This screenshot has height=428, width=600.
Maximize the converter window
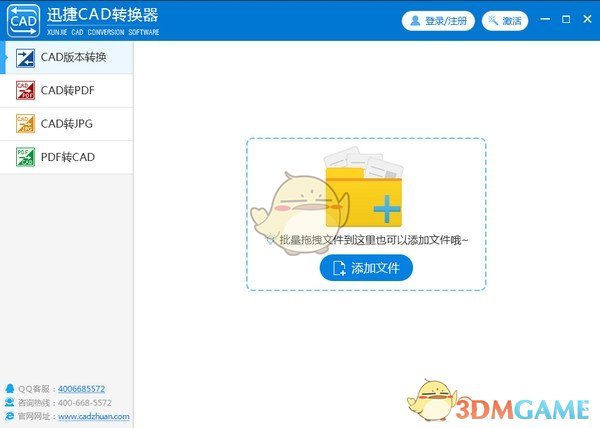point(566,19)
